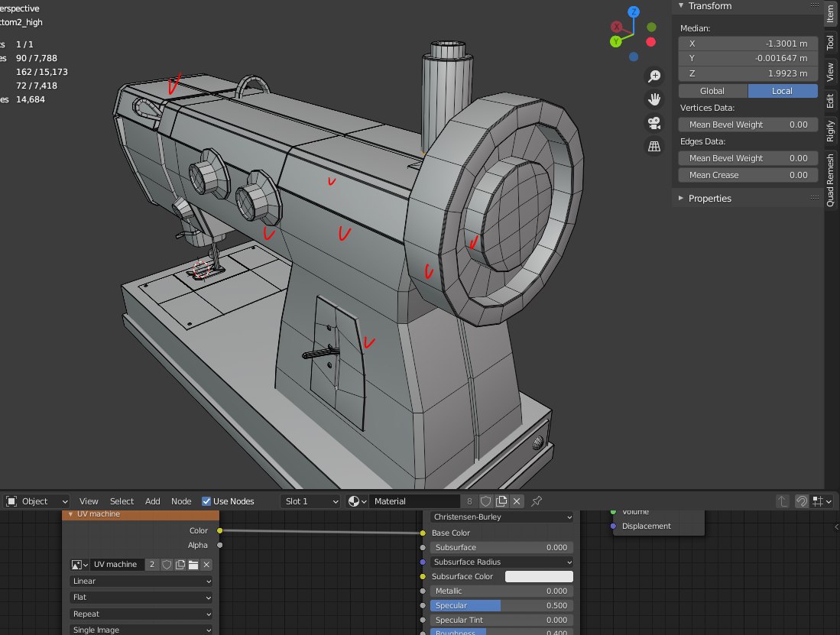The width and height of the screenshot is (840, 635).
Task: Open the View menu in node editor
Action: click(x=89, y=501)
